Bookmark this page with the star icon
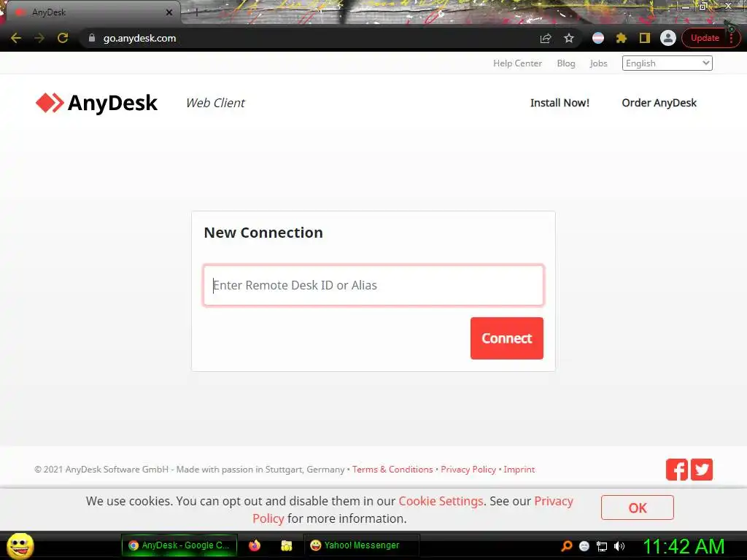 (569, 38)
